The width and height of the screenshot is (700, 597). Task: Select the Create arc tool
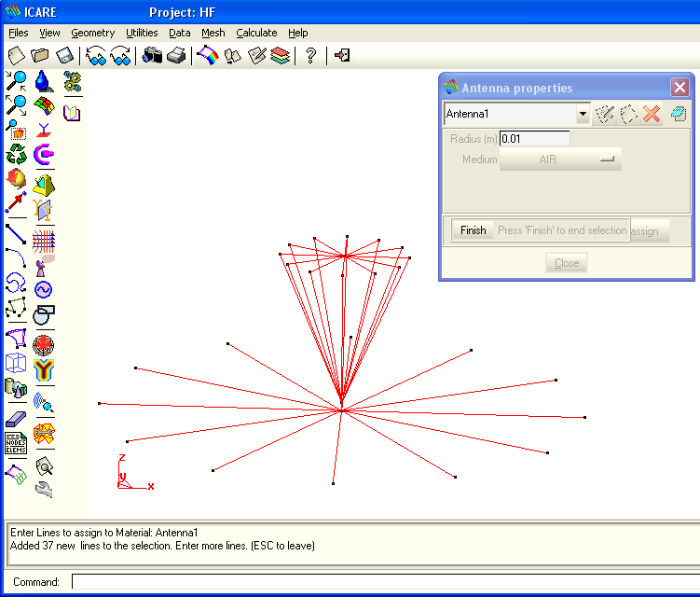pyautogui.click(x=16, y=257)
